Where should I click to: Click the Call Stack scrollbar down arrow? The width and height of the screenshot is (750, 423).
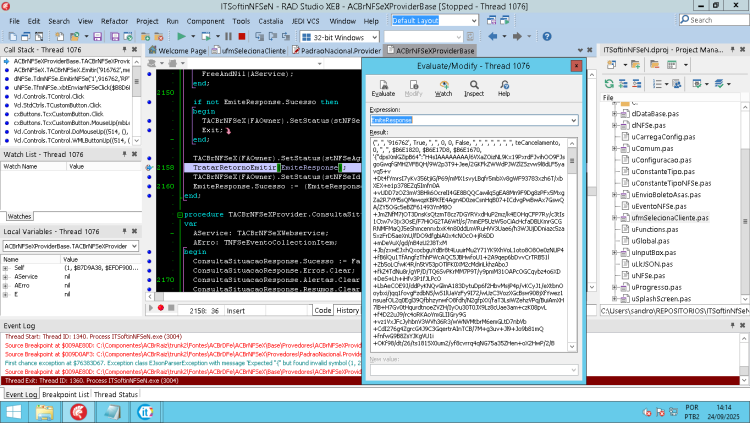[x=137, y=140]
